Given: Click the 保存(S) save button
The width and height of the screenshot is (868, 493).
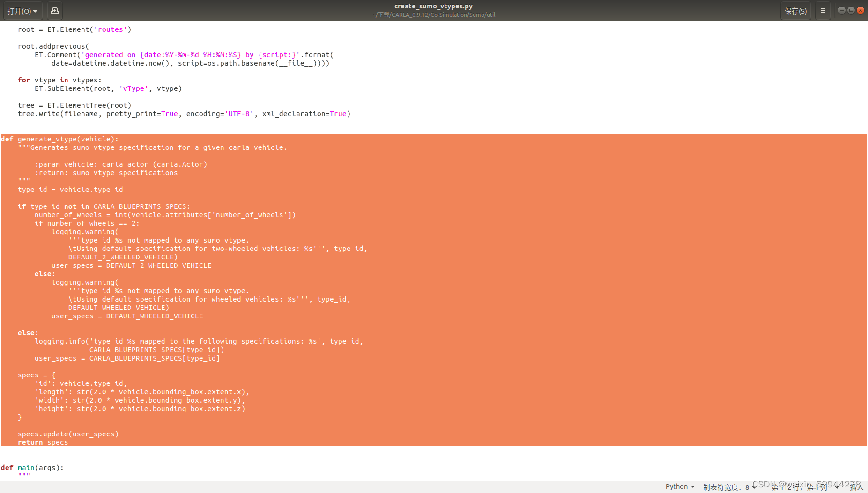Looking at the screenshot, I should point(796,10).
